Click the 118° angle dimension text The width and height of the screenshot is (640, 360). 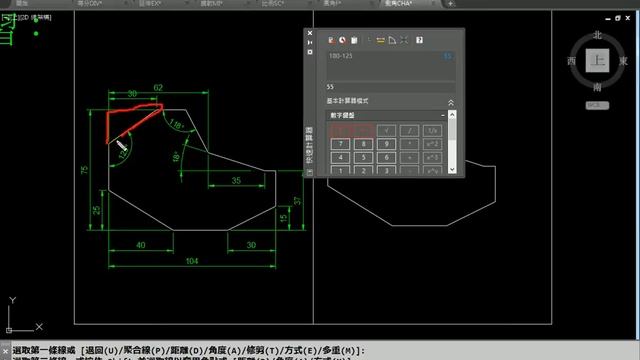pyautogui.click(x=177, y=124)
